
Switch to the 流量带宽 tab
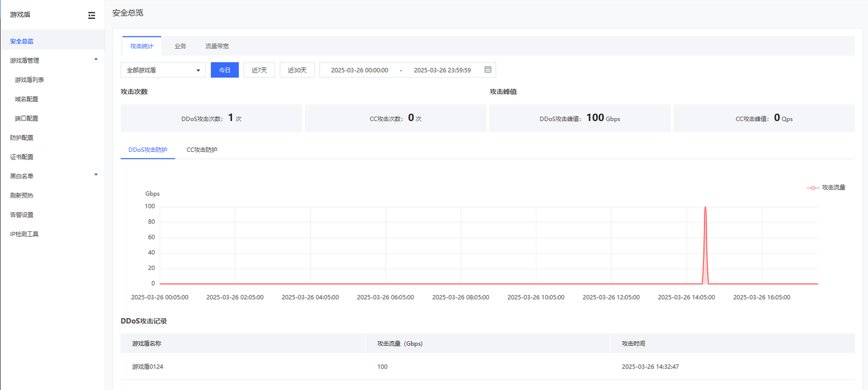pos(217,46)
